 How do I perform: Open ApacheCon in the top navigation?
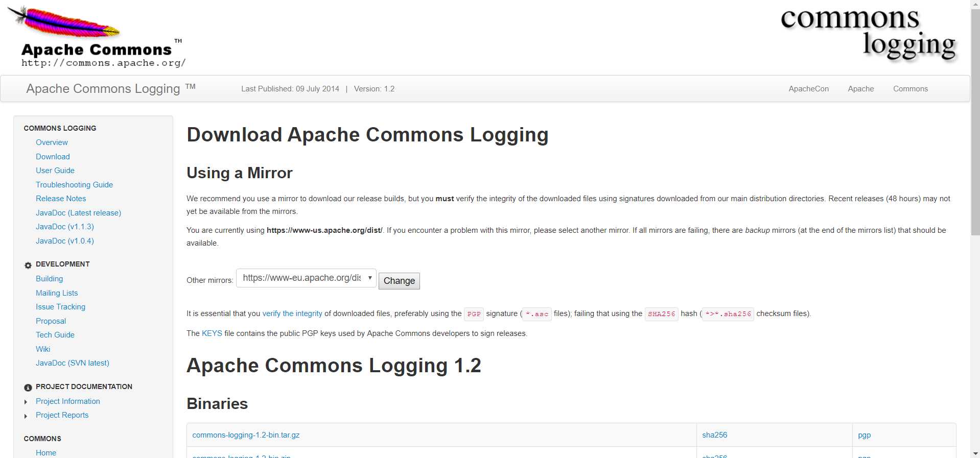(x=808, y=89)
